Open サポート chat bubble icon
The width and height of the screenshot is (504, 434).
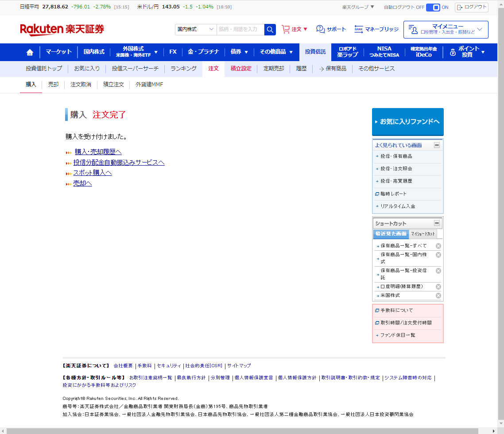(321, 29)
